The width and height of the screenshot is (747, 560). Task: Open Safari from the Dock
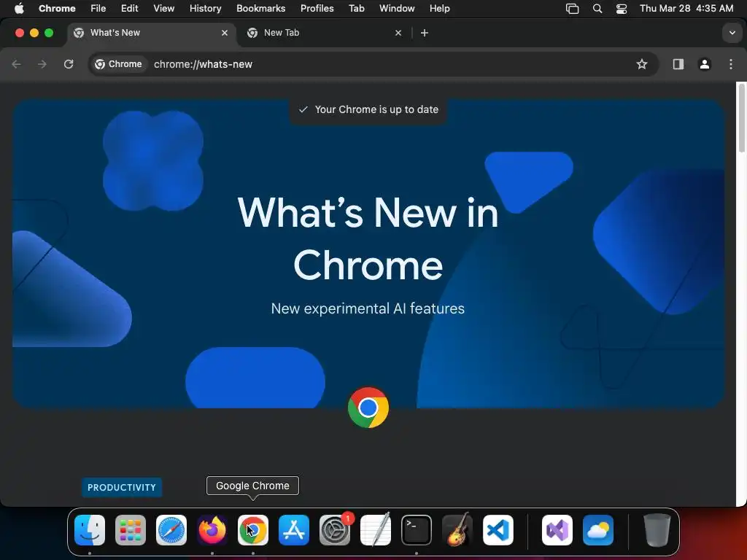click(171, 530)
